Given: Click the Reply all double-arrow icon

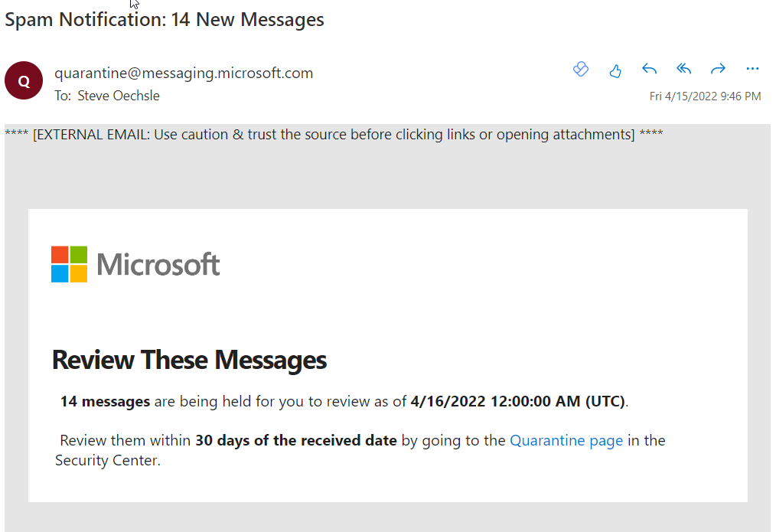Looking at the screenshot, I should click(x=683, y=69).
